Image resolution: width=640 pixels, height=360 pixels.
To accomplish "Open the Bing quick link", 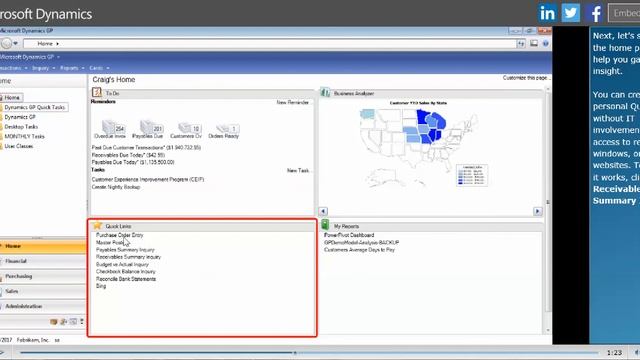I will point(101,286).
